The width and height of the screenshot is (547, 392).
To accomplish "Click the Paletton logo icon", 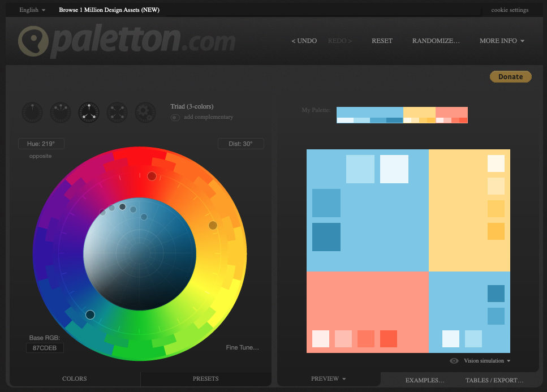I will pos(33,41).
